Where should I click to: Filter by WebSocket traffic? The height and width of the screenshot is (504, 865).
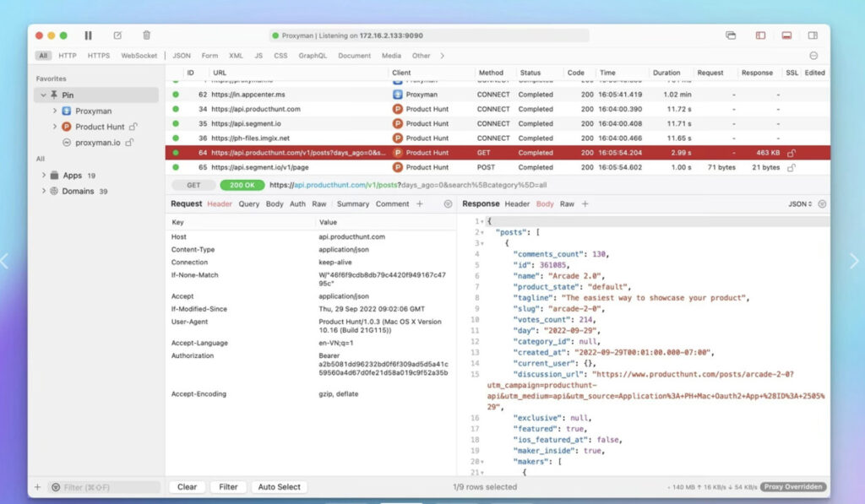tap(139, 56)
